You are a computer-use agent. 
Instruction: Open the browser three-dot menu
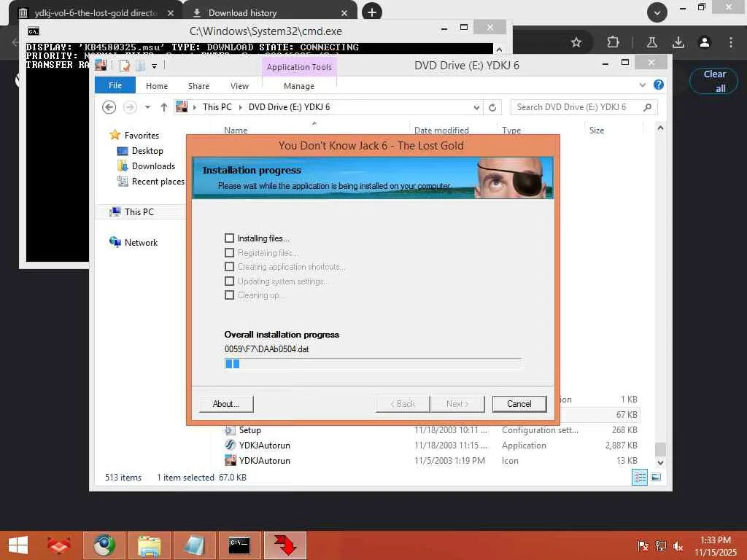pyautogui.click(x=730, y=42)
